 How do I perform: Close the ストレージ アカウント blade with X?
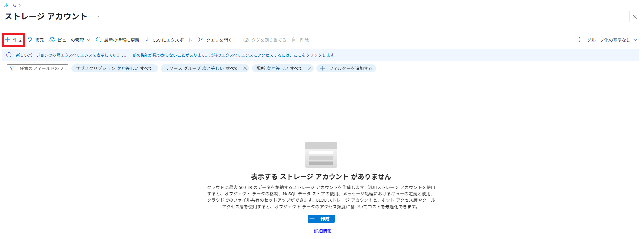tap(634, 17)
